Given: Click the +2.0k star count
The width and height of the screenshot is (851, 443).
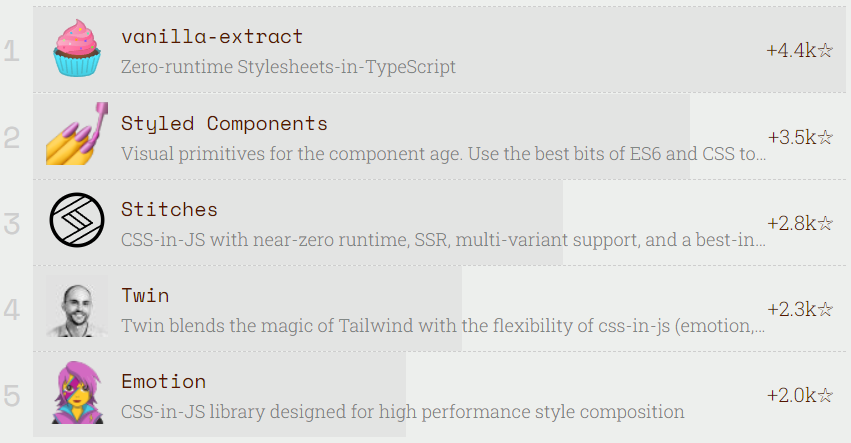Looking at the screenshot, I should [x=800, y=395].
